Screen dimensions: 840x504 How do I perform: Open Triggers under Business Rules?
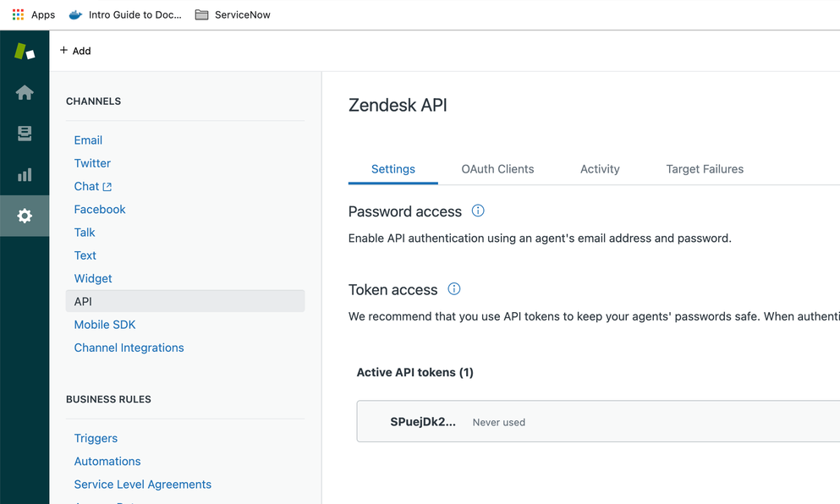(x=96, y=438)
